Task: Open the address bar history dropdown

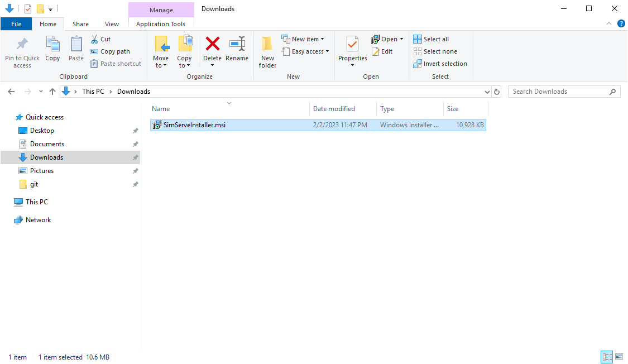Action: [x=487, y=92]
